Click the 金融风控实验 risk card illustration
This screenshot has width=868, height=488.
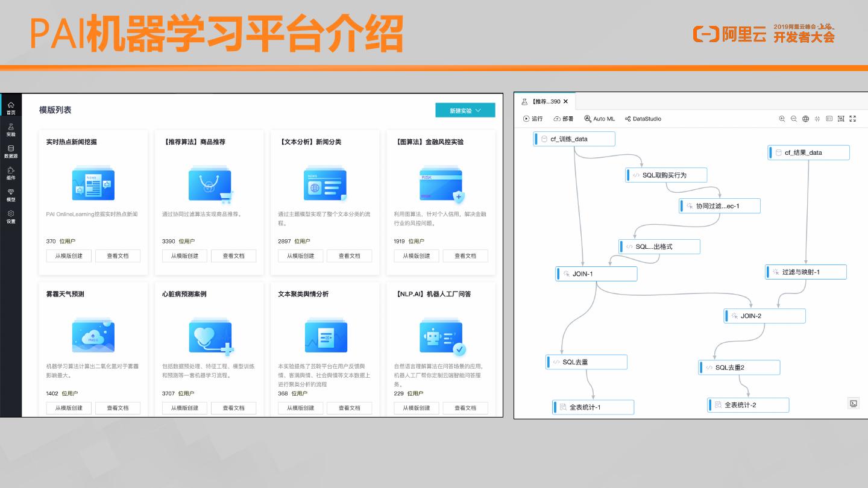pyautogui.click(x=441, y=185)
